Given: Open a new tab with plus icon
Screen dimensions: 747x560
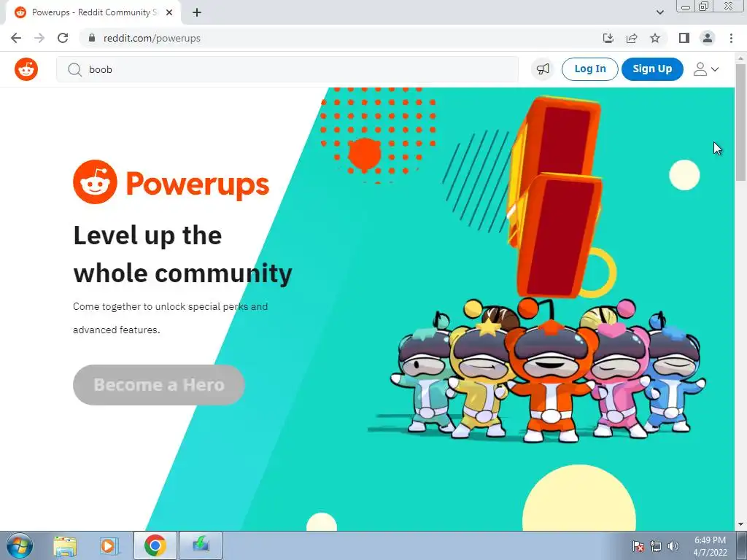Looking at the screenshot, I should (197, 13).
